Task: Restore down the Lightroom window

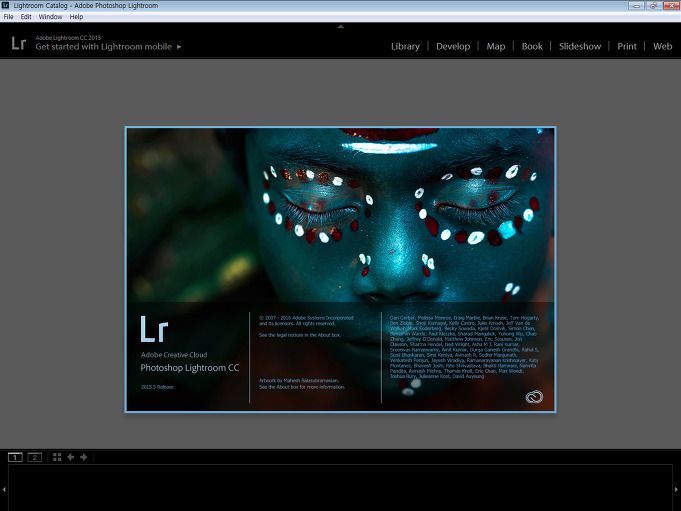Action: [653, 6]
